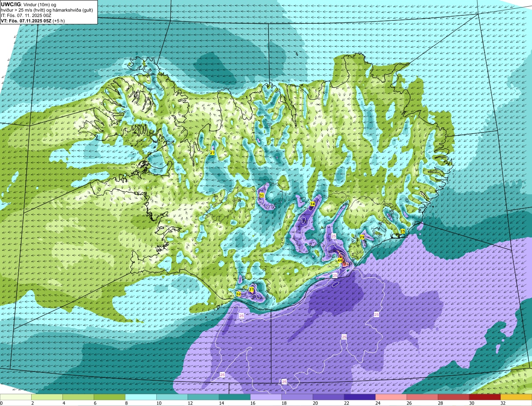Click the yellow gust label 29
The image size is (532, 406).
pyautogui.click(x=362, y=237)
